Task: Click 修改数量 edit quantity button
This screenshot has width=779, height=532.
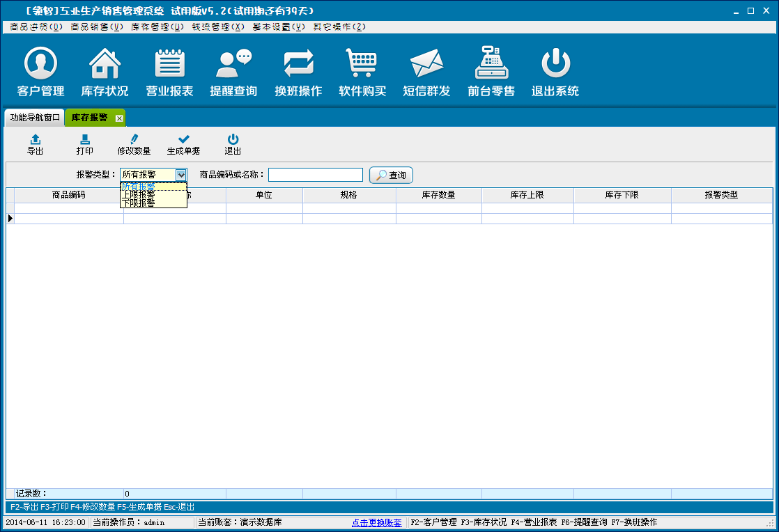Action: (134, 144)
